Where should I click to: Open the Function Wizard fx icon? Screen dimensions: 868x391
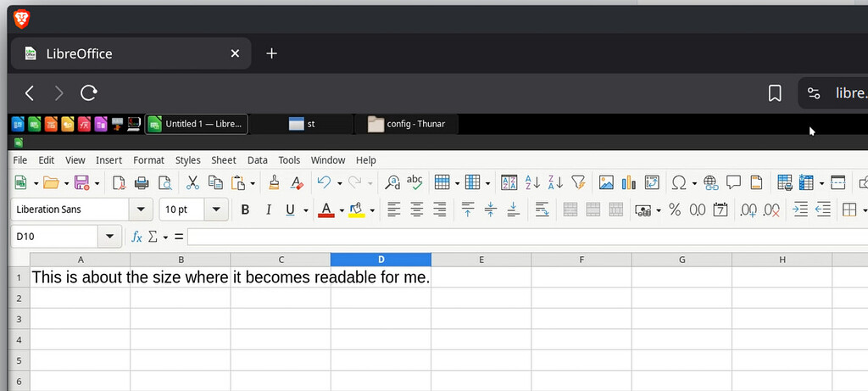coord(136,237)
